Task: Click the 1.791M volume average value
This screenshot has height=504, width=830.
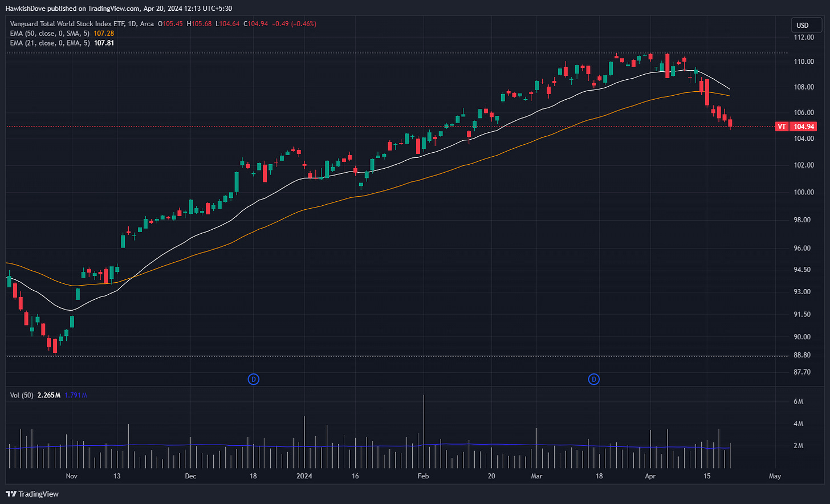Action: pos(76,395)
